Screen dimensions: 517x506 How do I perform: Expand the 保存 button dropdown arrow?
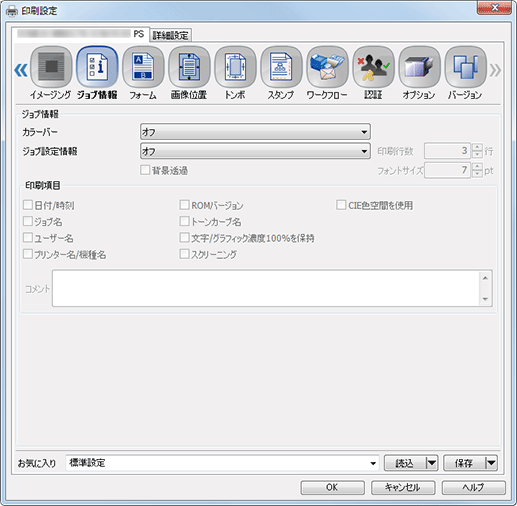click(x=491, y=463)
